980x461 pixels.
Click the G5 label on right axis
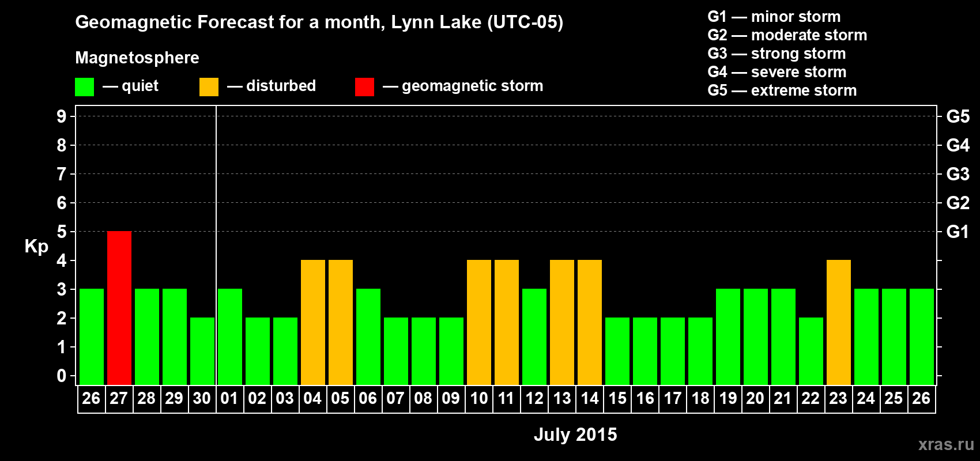coord(958,116)
